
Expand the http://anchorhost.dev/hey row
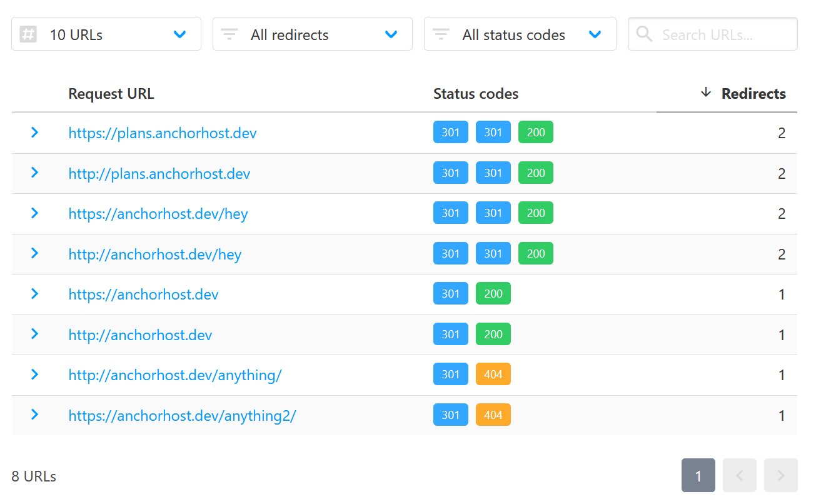pos(34,253)
